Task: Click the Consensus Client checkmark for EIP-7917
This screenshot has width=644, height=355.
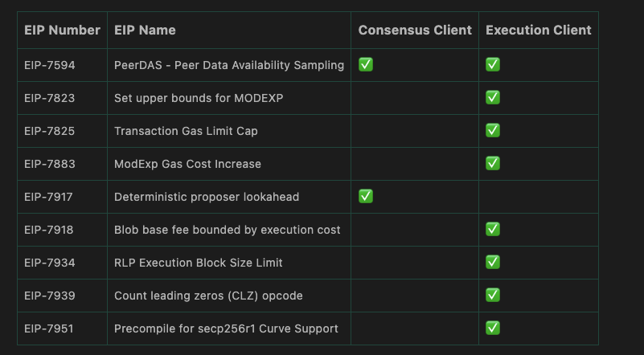Action: tap(366, 196)
